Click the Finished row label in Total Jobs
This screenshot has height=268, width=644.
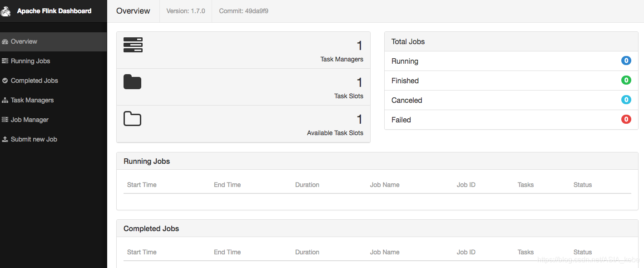coord(405,81)
